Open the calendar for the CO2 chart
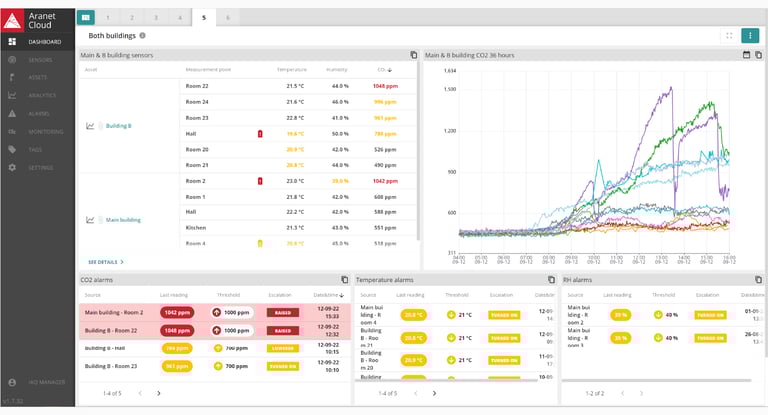This screenshot has height=415, width=768. pos(746,55)
